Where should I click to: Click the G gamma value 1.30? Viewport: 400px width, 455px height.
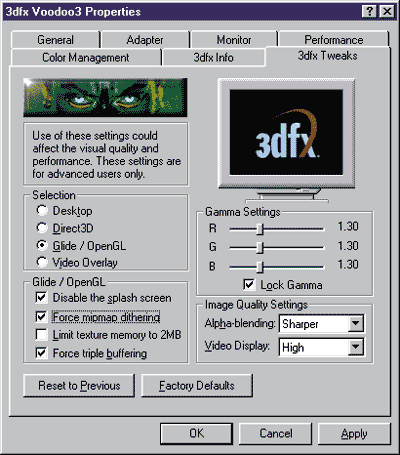click(x=348, y=246)
